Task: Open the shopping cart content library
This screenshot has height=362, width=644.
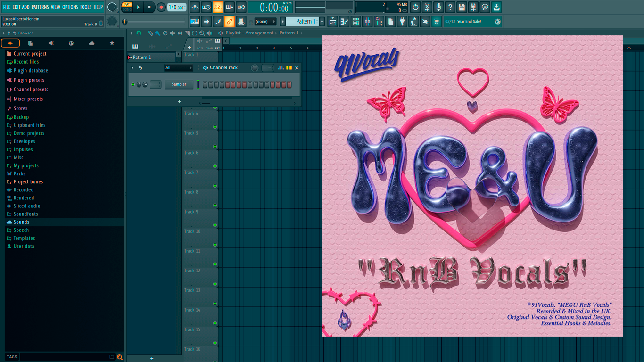Action: pyautogui.click(x=437, y=21)
